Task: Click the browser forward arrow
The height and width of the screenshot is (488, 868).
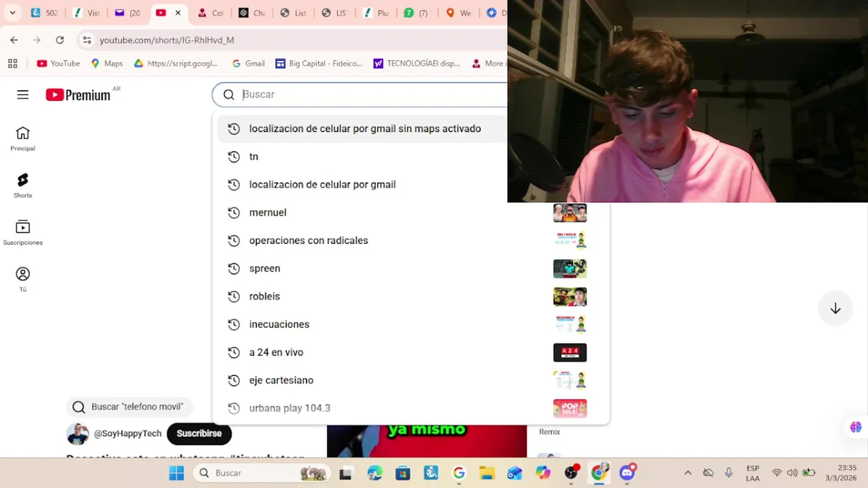Action: tap(37, 40)
